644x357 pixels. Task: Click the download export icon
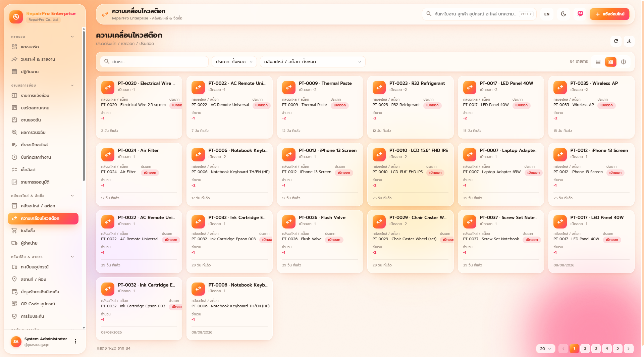[x=629, y=41]
